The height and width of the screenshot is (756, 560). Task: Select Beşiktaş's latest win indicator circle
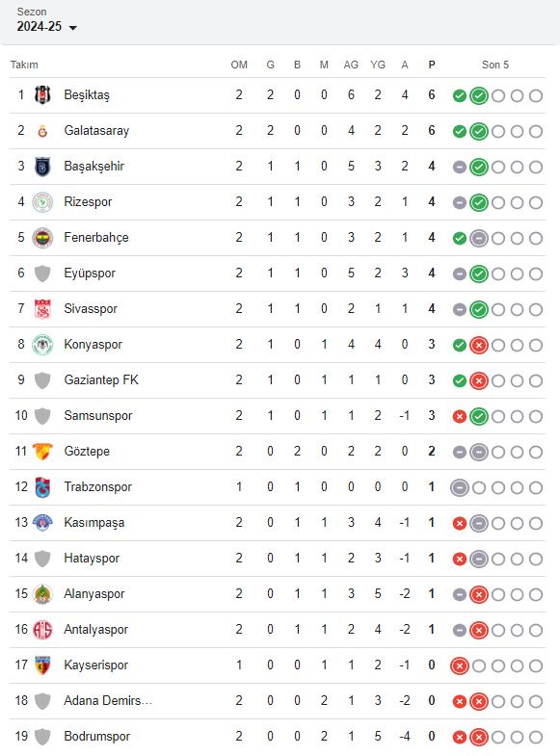[478, 95]
